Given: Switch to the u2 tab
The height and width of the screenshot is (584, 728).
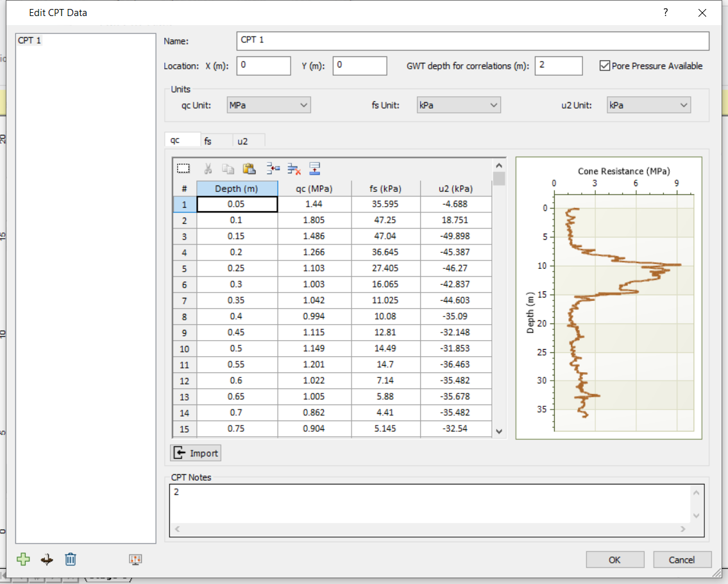Looking at the screenshot, I should (242, 141).
